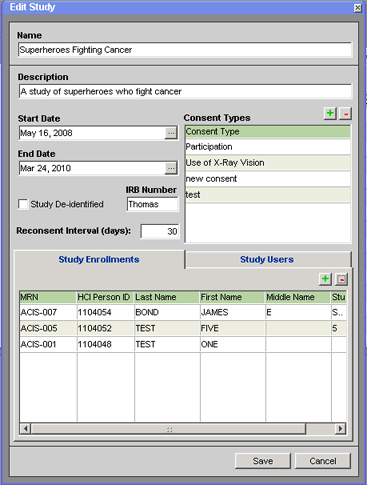Image resolution: width=367 pixels, height=485 pixels.
Task: Select the new consent row
Action: [268, 179]
